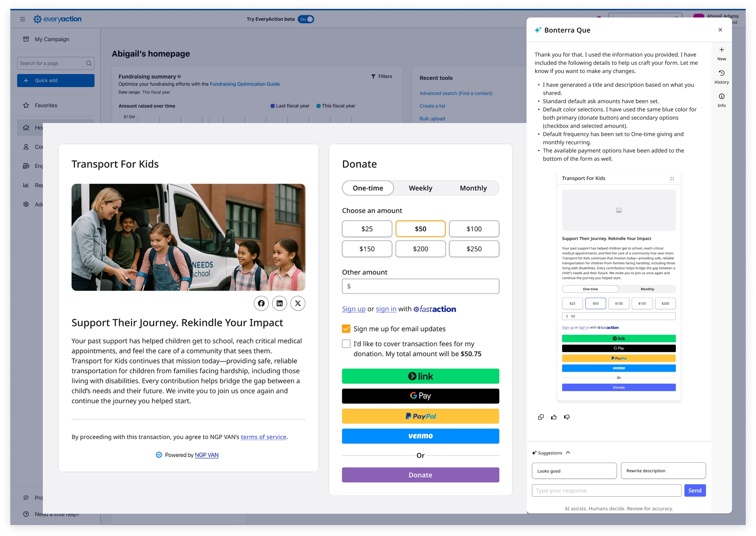The height and width of the screenshot is (536, 756).
Task: Copy the Que response
Action: pos(541,417)
